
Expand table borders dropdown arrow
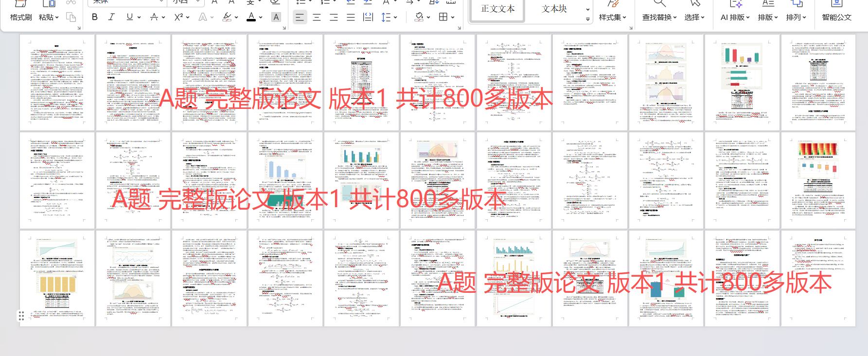(x=453, y=18)
